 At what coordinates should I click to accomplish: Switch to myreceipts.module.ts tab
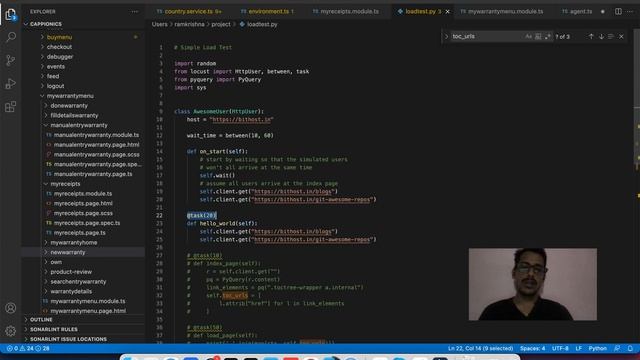[x=346, y=11]
